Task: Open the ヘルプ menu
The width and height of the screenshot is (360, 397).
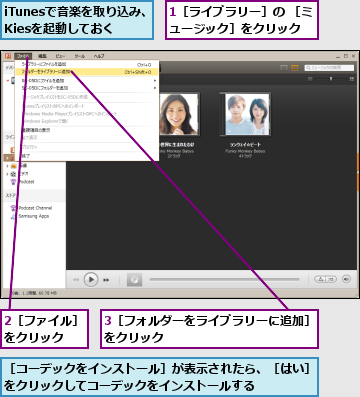Action: pos(99,56)
